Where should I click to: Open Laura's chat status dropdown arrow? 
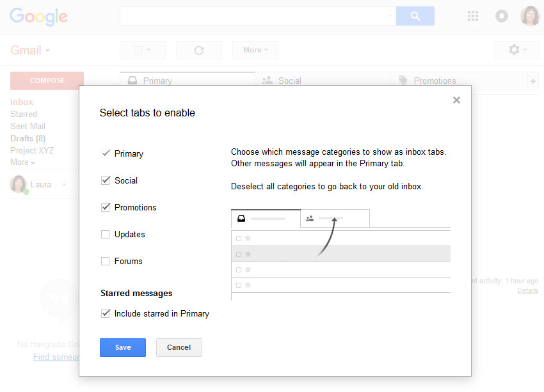coord(64,184)
